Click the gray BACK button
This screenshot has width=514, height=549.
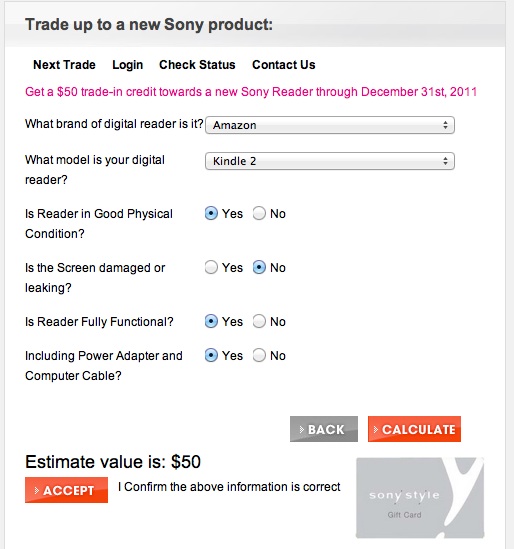click(324, 429)
